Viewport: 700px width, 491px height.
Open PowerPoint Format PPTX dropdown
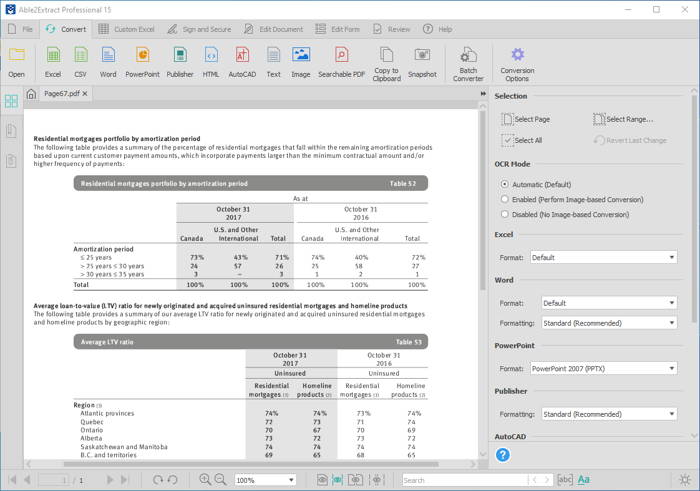[603, 369]
